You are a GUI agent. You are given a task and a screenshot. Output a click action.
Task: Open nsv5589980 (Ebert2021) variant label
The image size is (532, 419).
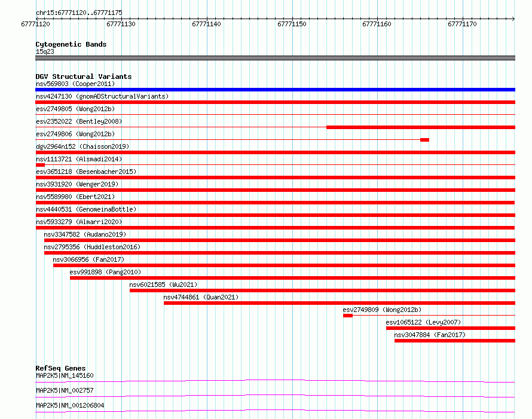click(x=75, y=197)
